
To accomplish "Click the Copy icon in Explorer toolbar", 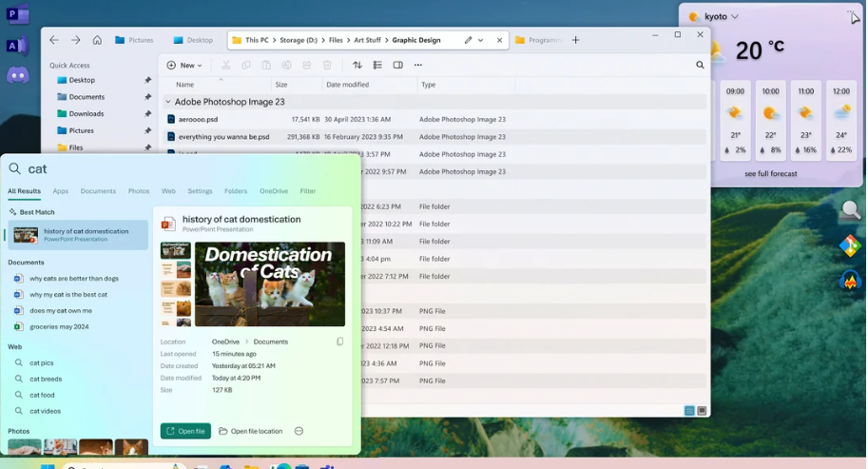I will coord(246,65).
